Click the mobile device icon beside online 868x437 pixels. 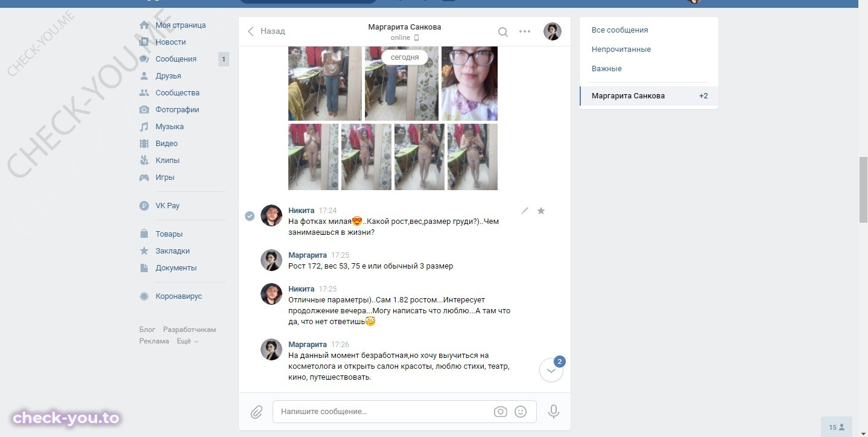coord(416,38)
